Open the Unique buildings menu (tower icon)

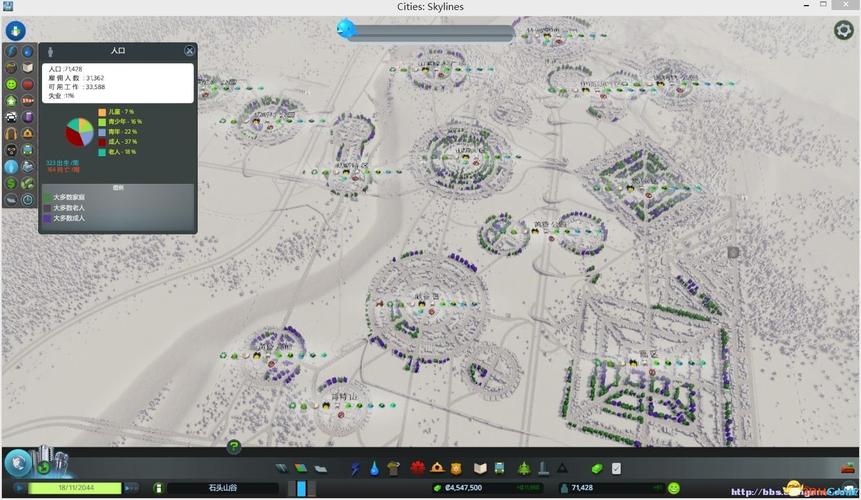coord(543,468)
